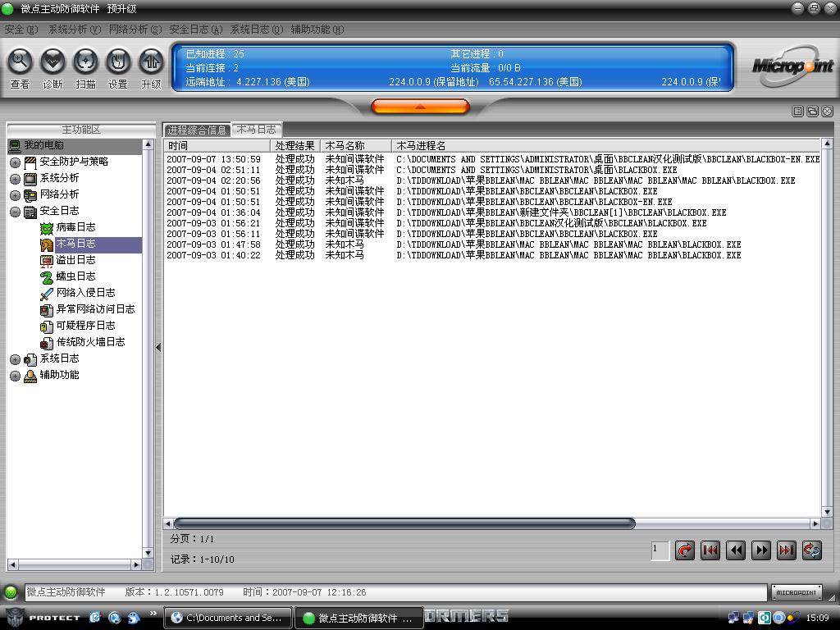Open 传统防火墙日志 entry

point(90,342)
